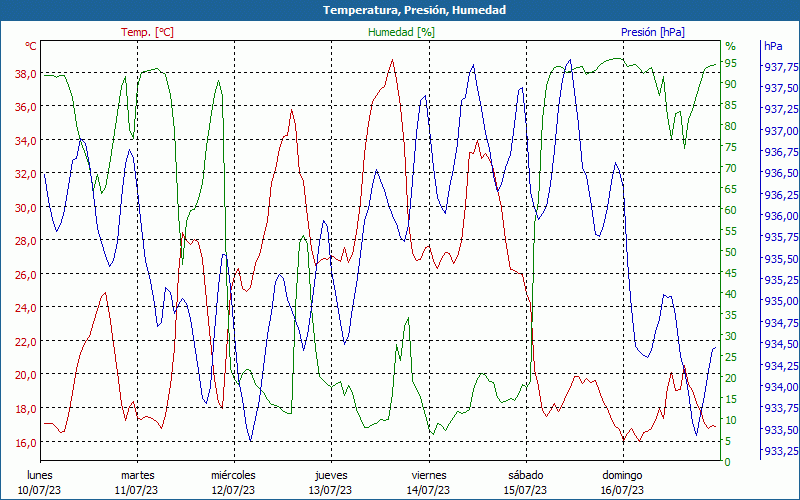The width and height of the screenshot is (800, 500).
Task: Click the 937,75 pressure axis value
Action: click(x=781, y=67)
